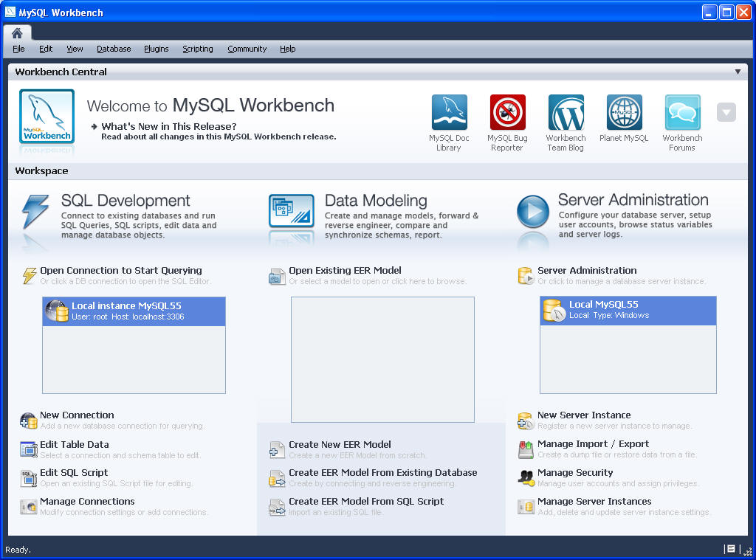This screenshot has height=560, width=756.
Task: Click the New Connection icon
Action: pos(29,421)
